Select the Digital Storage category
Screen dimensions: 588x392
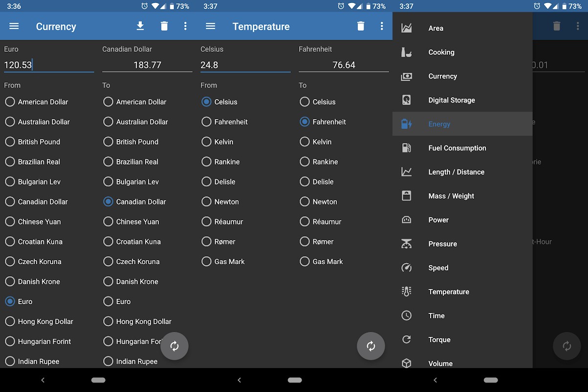click(452, 100)
